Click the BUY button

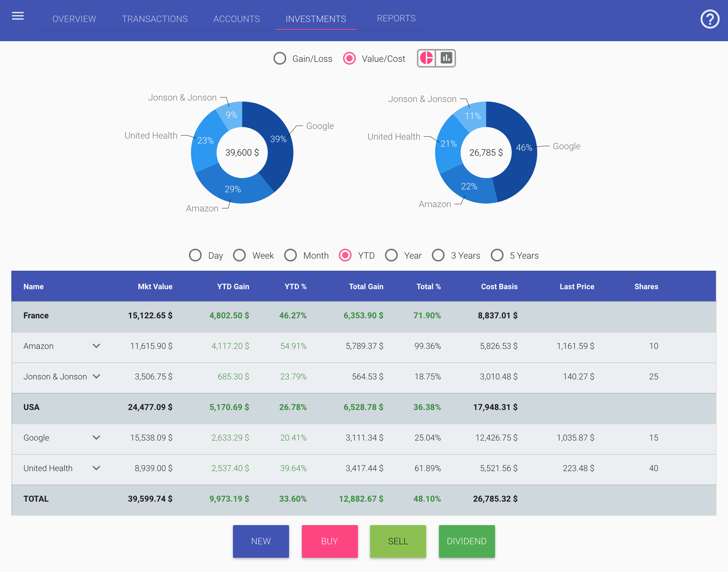[x=330, y=541]
